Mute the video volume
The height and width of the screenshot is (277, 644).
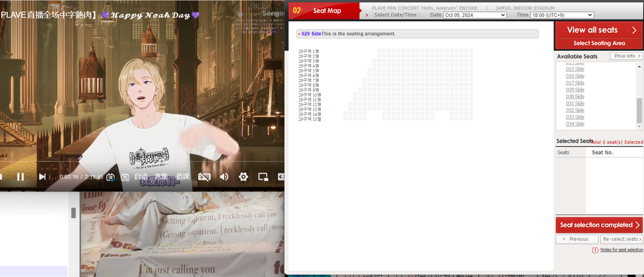[x=224, y=177]
